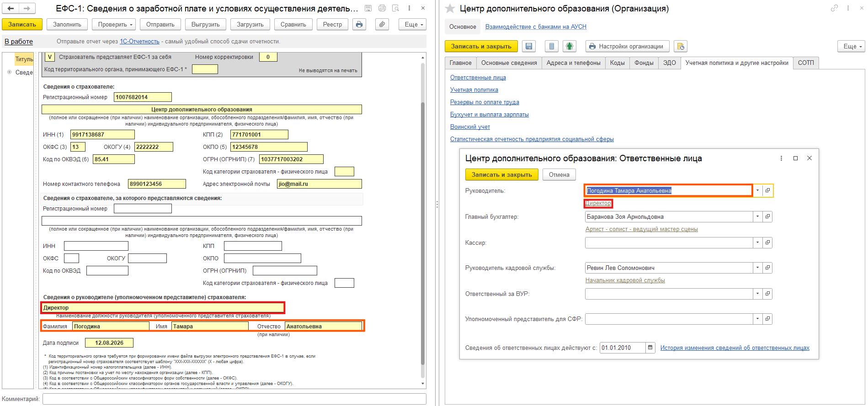Click the Комментарий input field
868x406 pixels.
(234, 399)
